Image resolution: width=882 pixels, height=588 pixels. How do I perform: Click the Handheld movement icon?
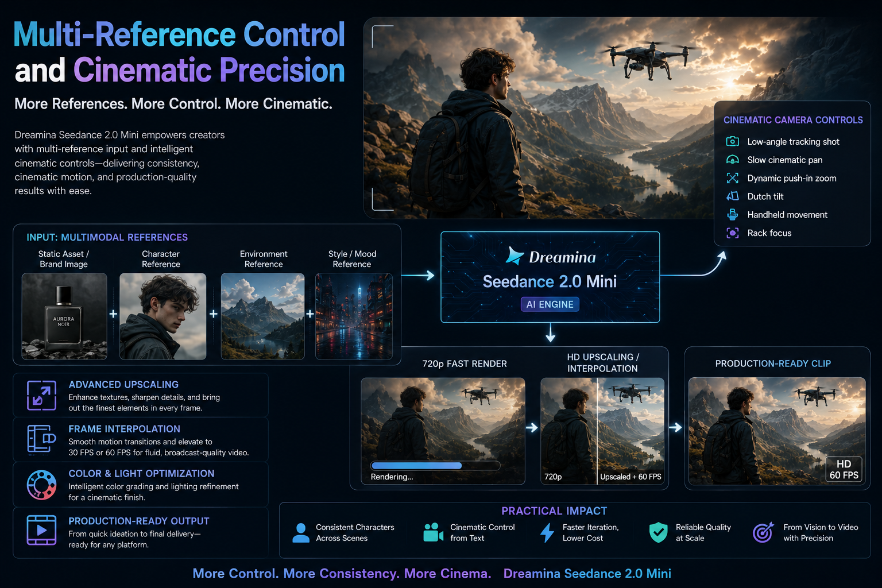[x=733, y=215]
